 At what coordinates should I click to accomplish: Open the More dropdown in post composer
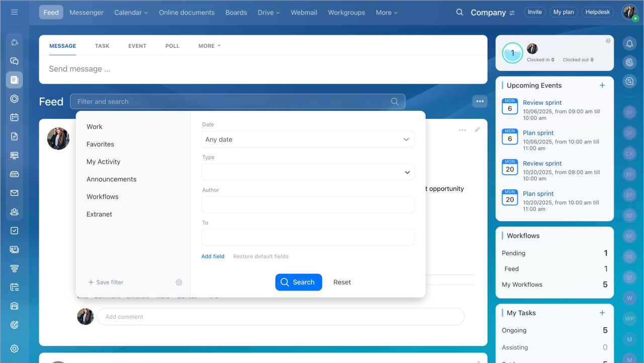(209, 46)
